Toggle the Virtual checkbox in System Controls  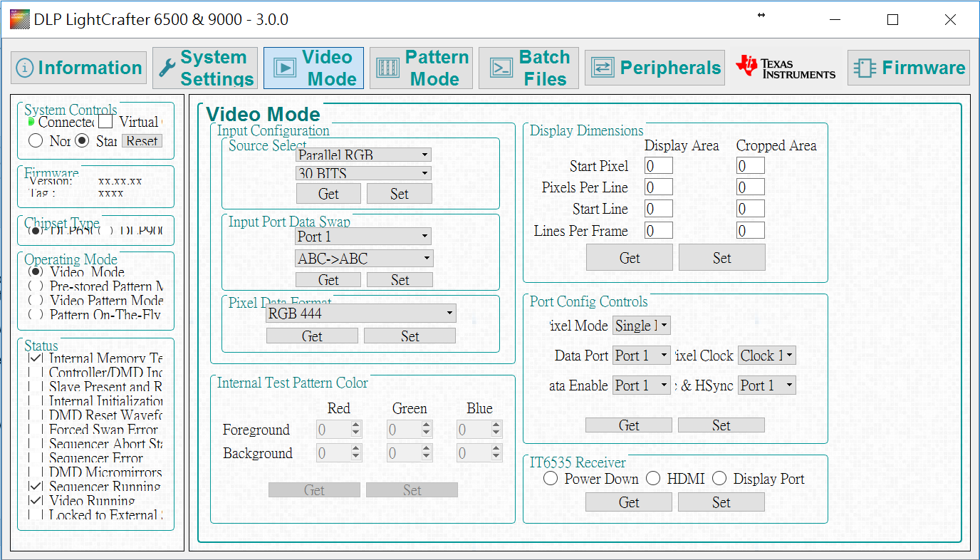[x=105, y=122]
